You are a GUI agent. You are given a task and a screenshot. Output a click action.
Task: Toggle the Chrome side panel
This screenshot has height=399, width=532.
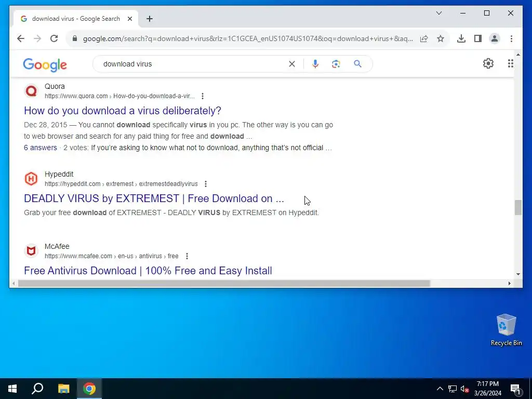[x=478, y=38]
